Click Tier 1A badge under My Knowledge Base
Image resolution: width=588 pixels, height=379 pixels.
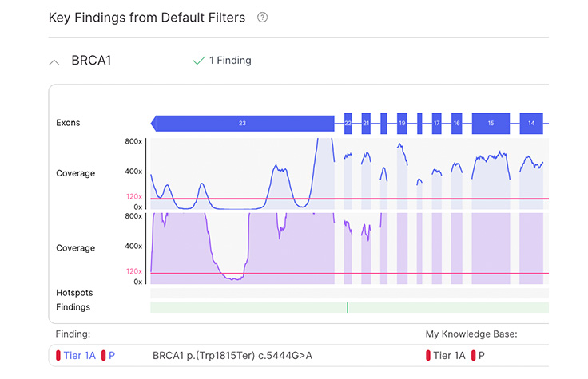pyautogui.click(x=449, y=355)
